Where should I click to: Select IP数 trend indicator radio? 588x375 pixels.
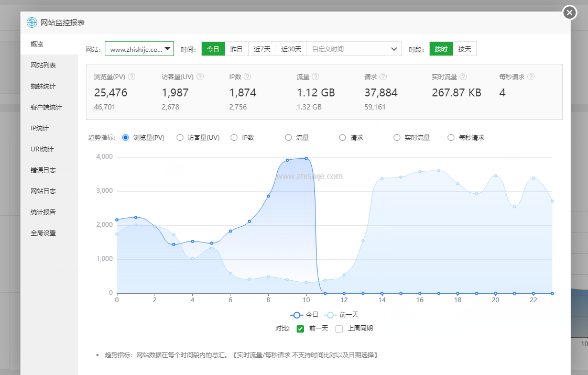click(x=234, y=138)
